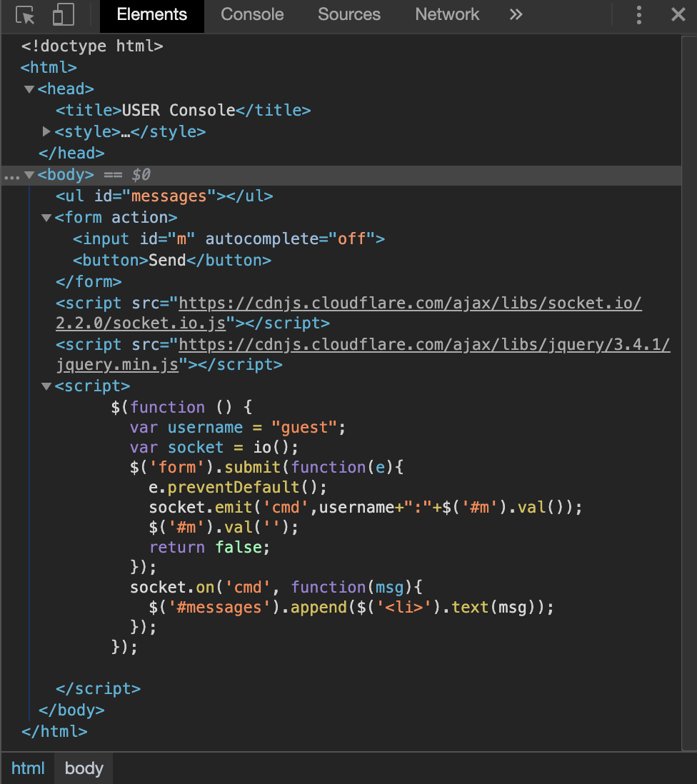The height and width of the screenshot is (784, 697).
Task: Select the closing form tag row
Action: coord(89,282)
